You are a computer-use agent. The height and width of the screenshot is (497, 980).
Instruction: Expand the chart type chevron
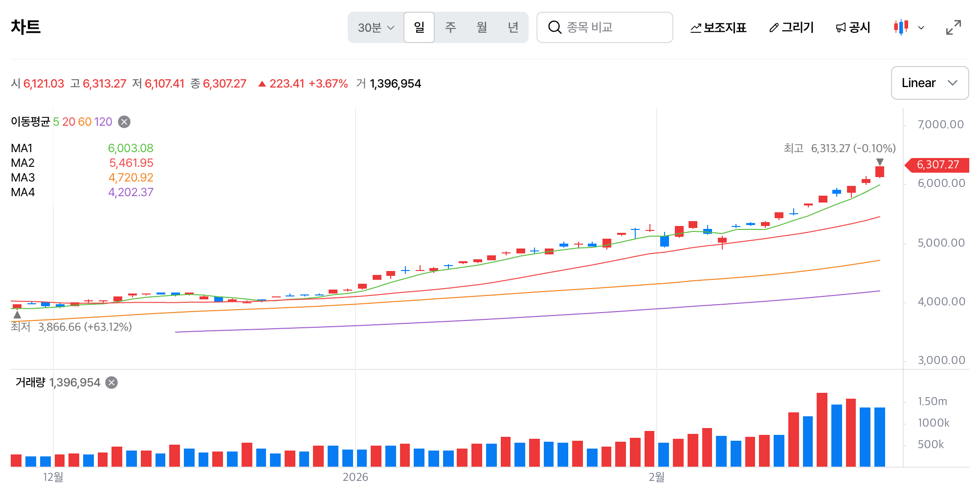(921, 28)
